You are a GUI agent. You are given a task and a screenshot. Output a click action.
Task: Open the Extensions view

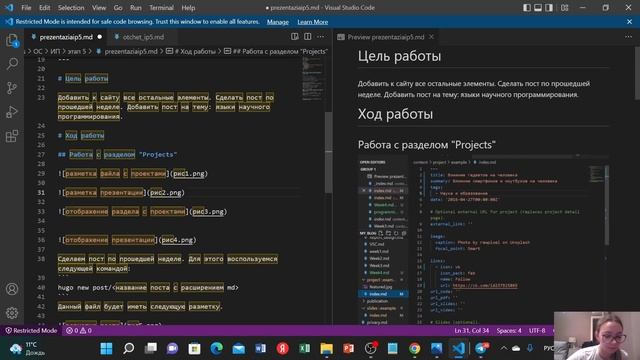pyautogui.click(x=12, y=136)
